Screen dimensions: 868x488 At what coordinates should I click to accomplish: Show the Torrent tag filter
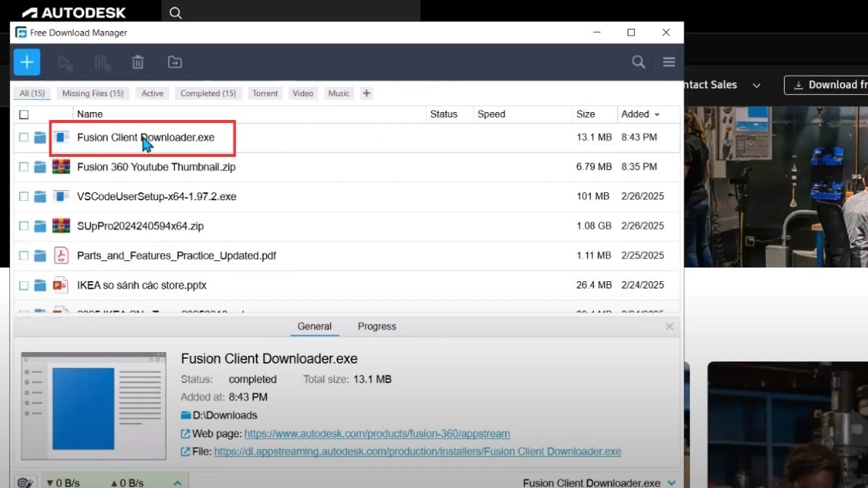(x=265, y=93)
